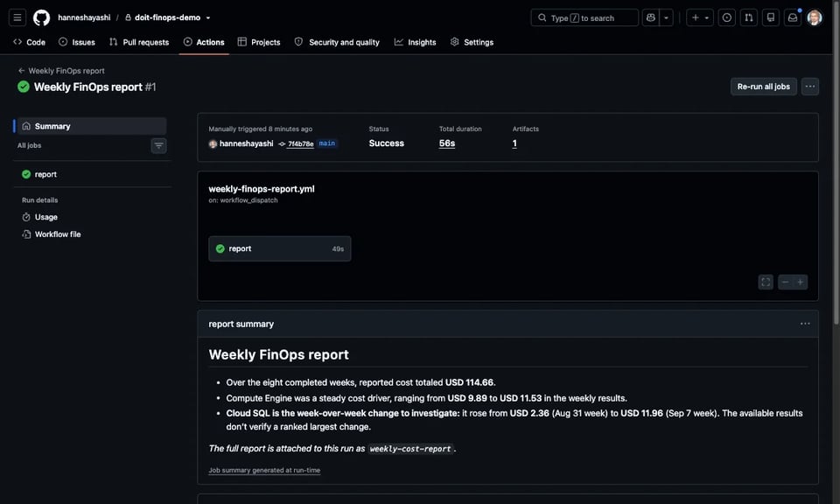The image size is (840, 504).
Task: Click the weekly-cost-report code text
Action: [x=410, y=449]
